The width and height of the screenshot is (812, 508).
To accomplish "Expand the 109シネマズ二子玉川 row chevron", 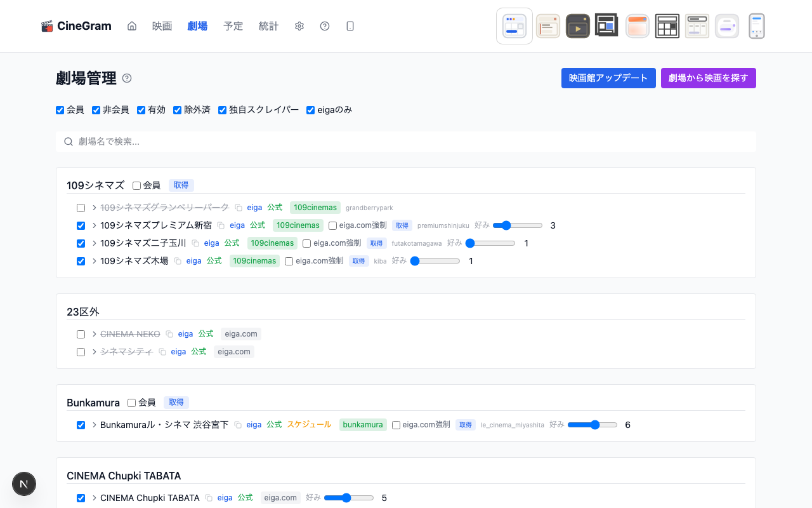I will pyautogui.click(x=93, y=243).
